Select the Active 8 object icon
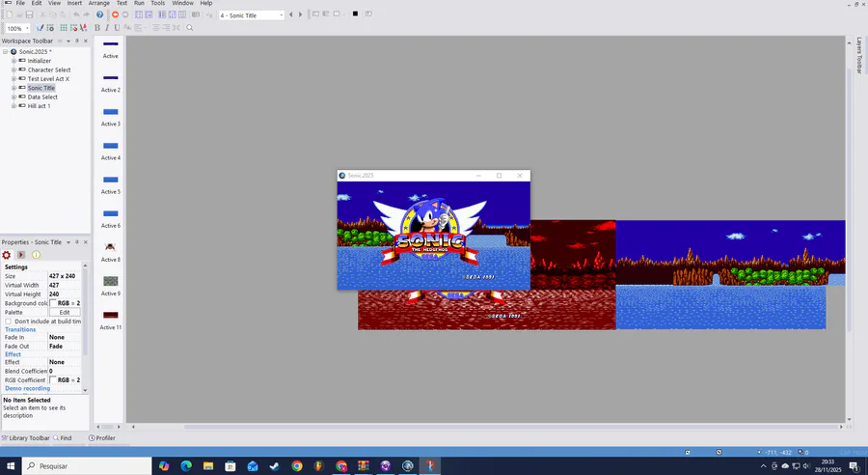The width and height of the screenshot is (868, 475). pos(110,247)
